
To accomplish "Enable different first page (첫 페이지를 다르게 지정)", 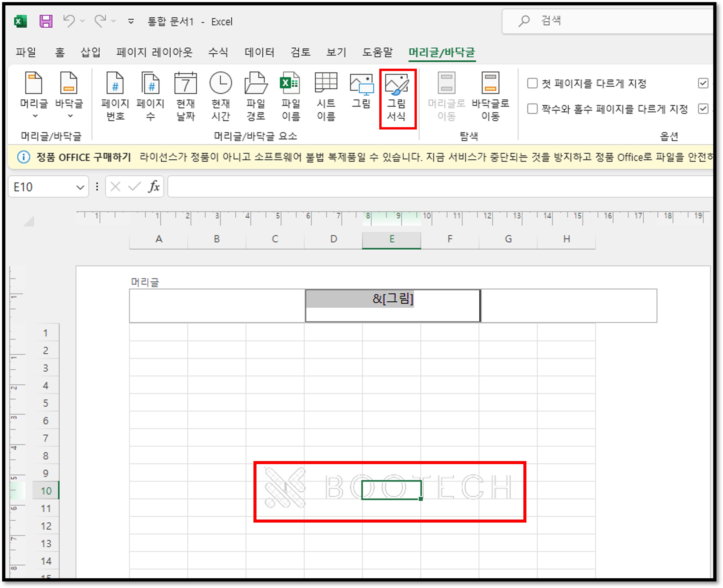I will point(532,83).
